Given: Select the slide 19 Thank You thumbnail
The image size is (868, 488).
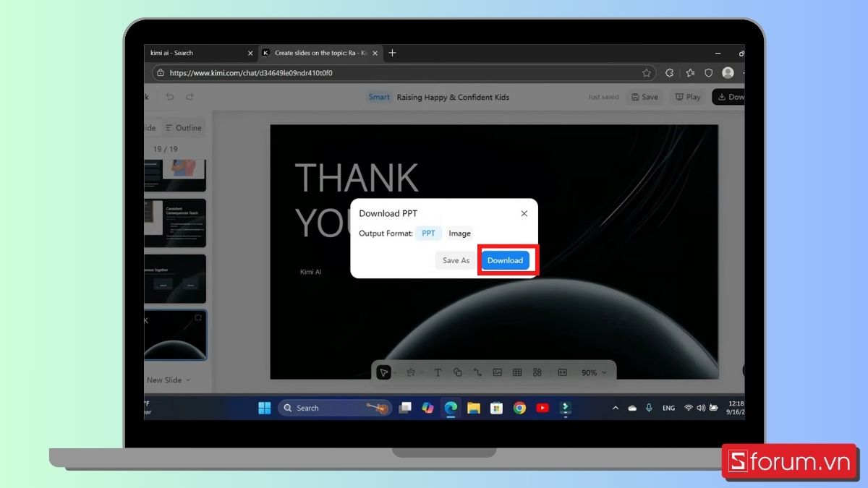Looking at the screenshot, I should pos(175,335).
